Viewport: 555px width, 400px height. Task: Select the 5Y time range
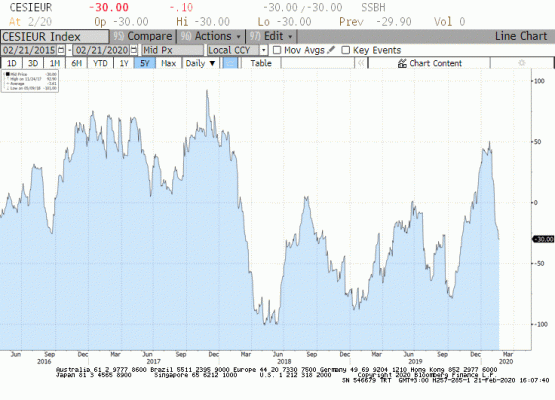click(145, 63)
